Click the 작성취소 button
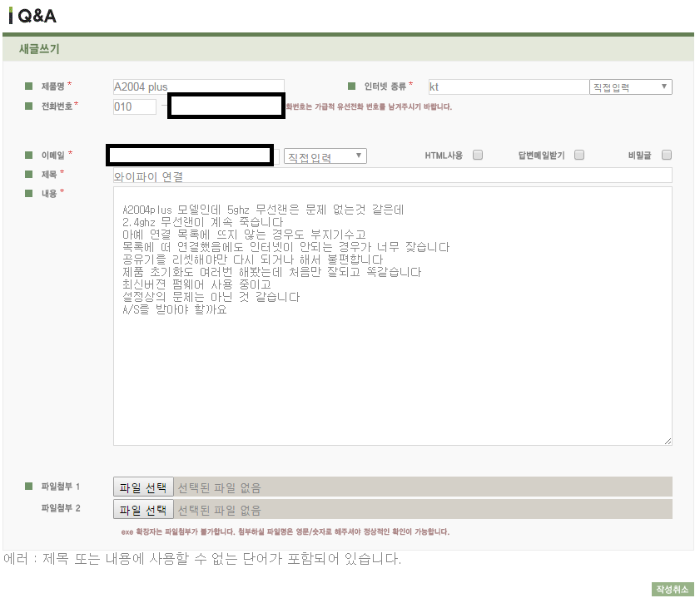This screenshot has width=700, height=603. (x=673, y=589)
